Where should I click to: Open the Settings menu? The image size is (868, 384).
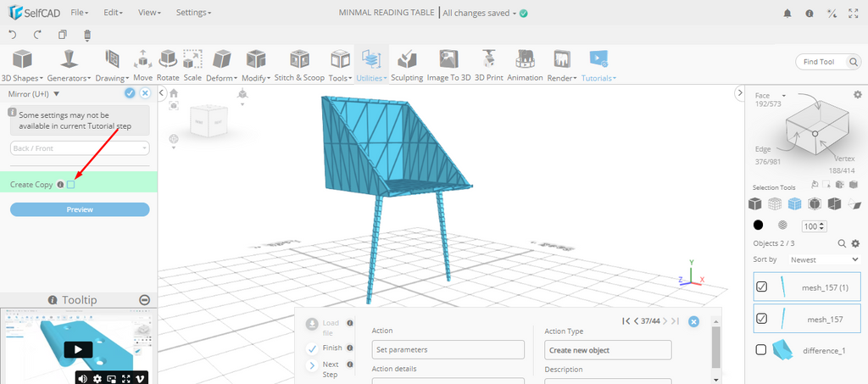[x=193, y=13]
